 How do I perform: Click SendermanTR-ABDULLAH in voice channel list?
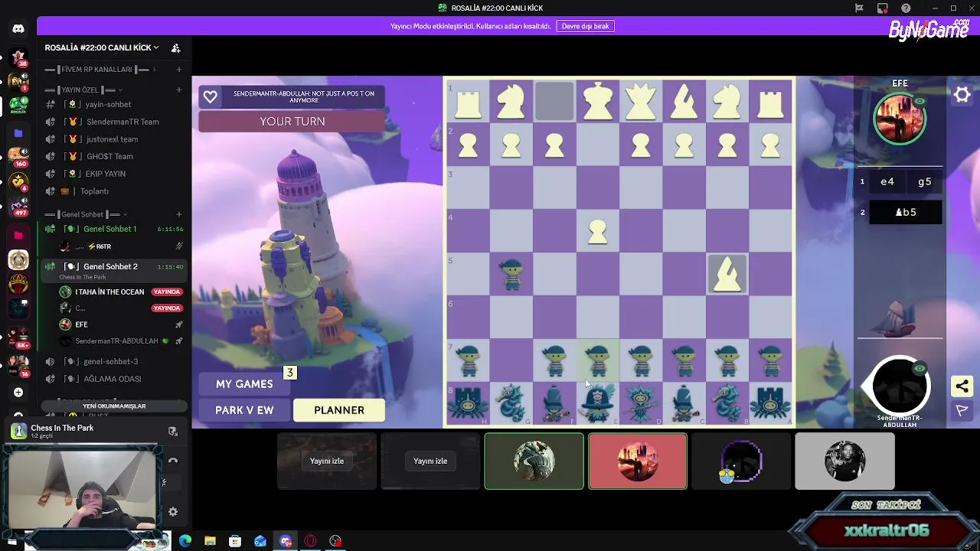tap(122, 341)
